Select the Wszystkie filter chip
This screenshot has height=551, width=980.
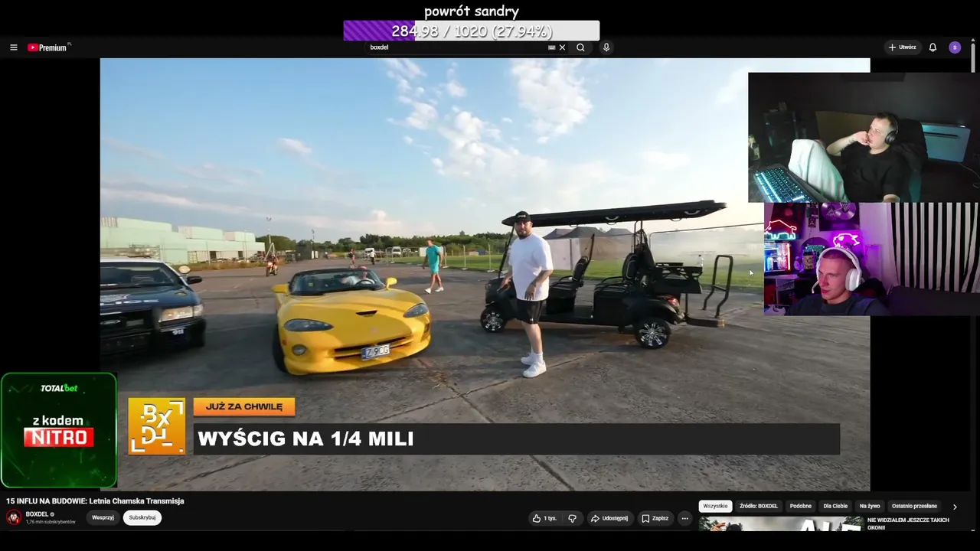[715, 506]
